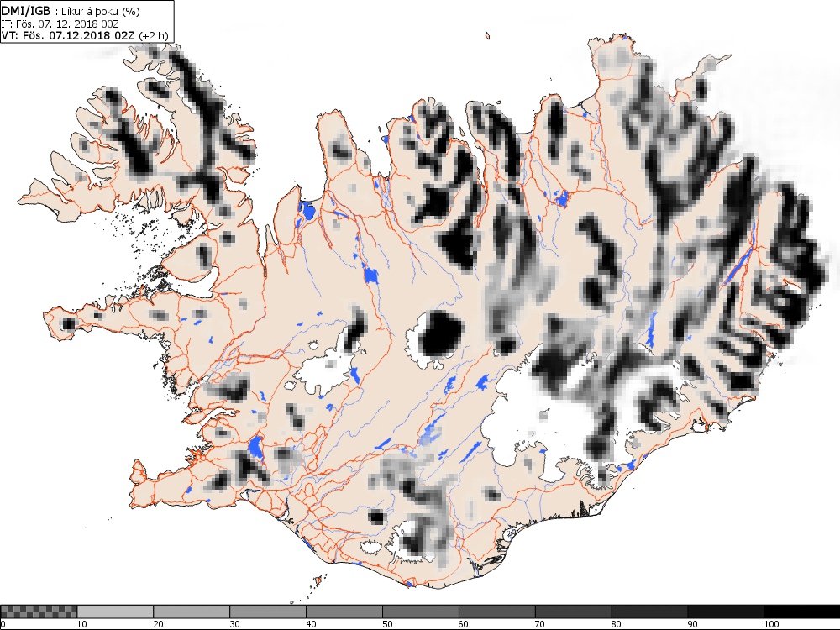This screenshot has width=840, height=630.
Task: Click the 'DMI/IGB' title text
Action: [x=26, y=11]
